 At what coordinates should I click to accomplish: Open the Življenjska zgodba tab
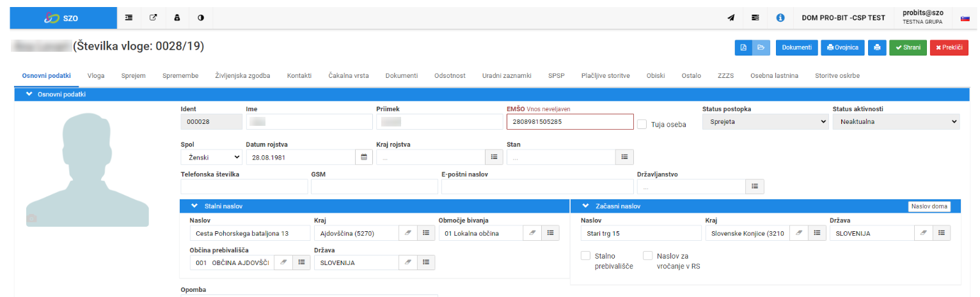[242, 75]
